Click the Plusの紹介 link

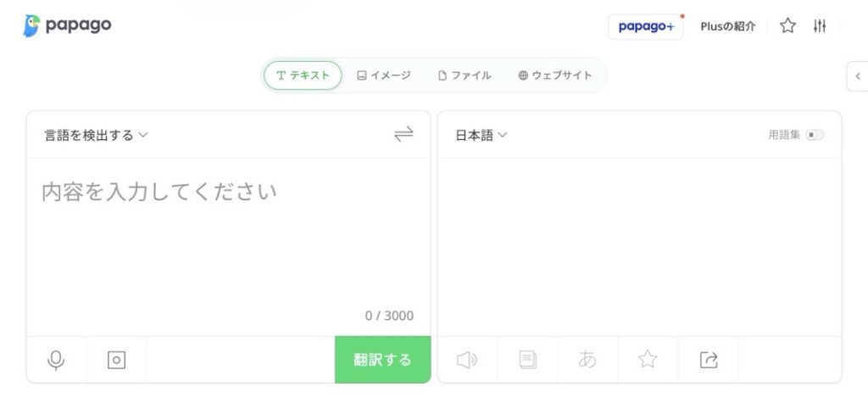click(728, 26)
